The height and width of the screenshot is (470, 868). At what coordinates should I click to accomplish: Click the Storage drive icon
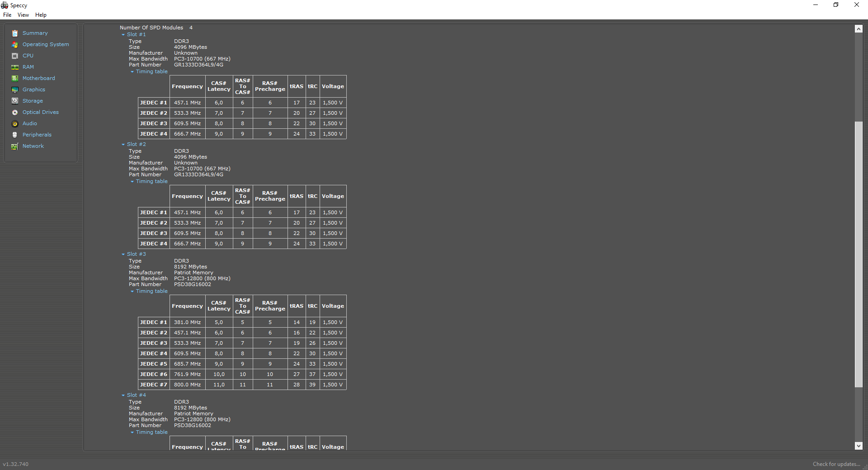pyautogui.click(x=15, y=101)
